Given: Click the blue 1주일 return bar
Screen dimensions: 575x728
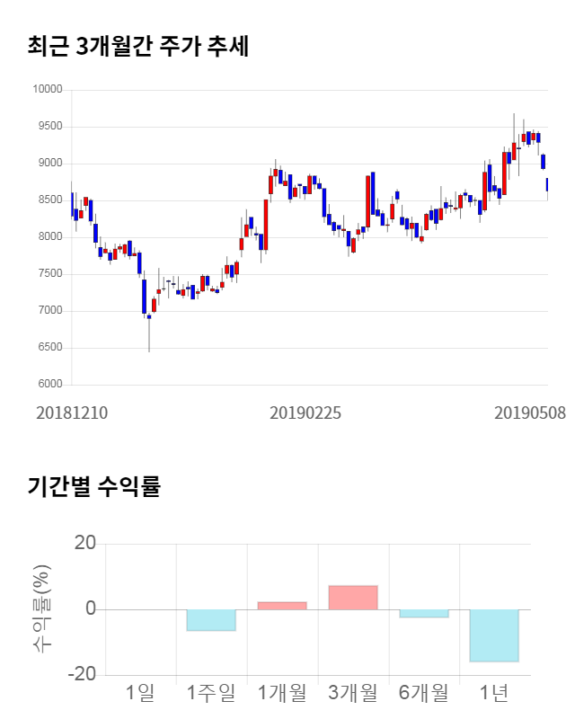Looking at the screenshot, I should (x=211, y=620).
